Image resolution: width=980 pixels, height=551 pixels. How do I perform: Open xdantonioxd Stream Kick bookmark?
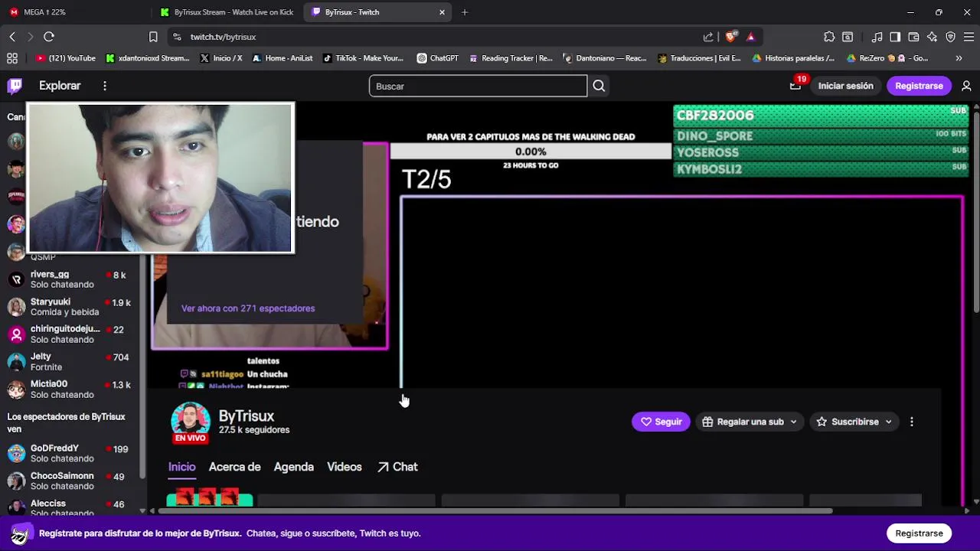point(148,58)
